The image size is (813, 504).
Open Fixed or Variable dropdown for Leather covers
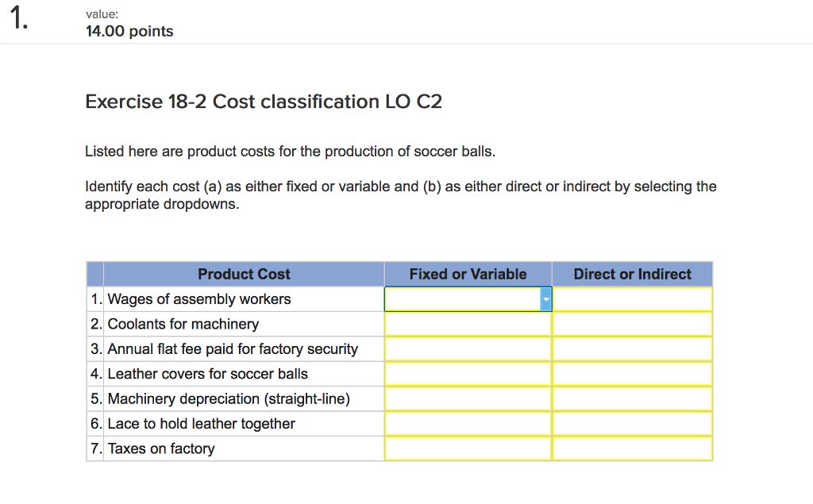468,374
